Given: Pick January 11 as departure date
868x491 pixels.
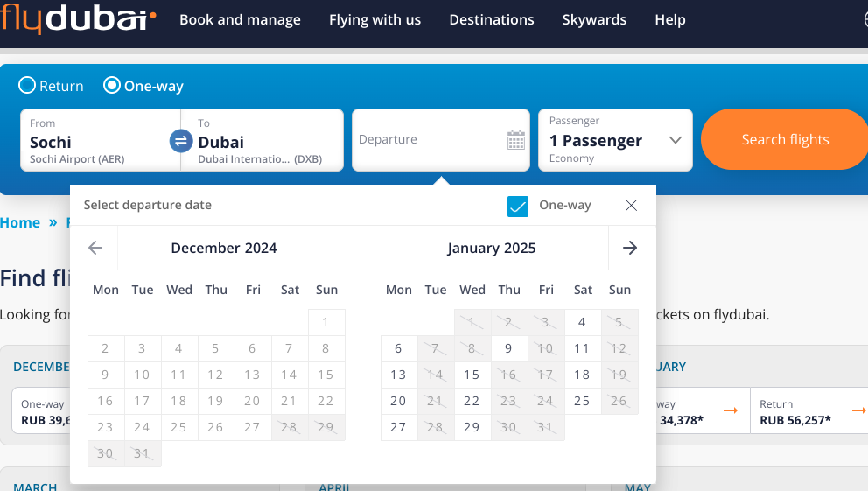Looking at the screenshot, I should click(x=583, y=348).
